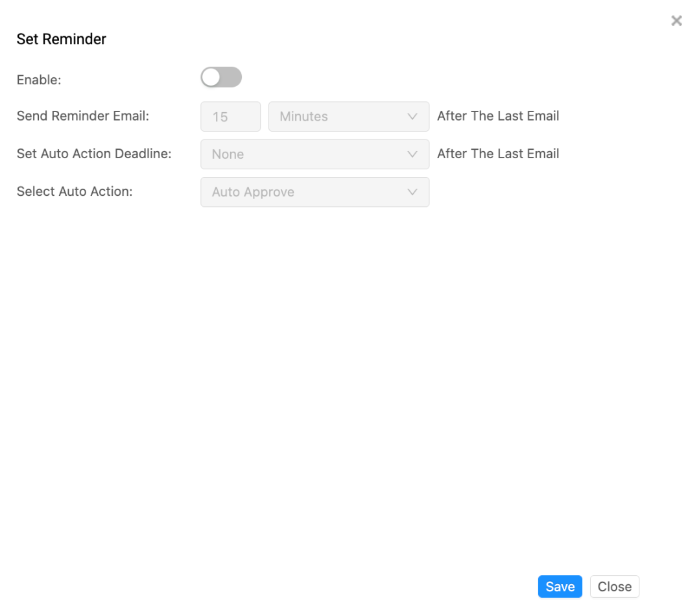Image resolution: width=688 pixels, height=616 pixels.
Task: Click the reminder interval field showing 15
Action: point(230,116)
